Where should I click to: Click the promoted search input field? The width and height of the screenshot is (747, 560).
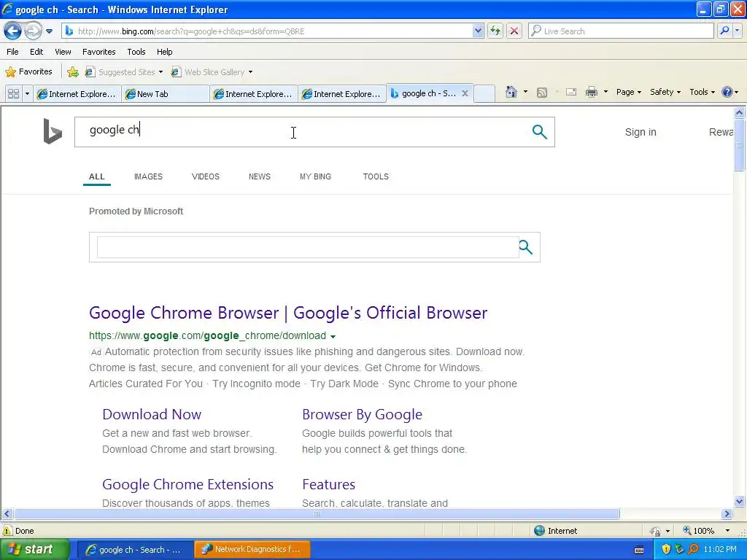(x=308, y=247)
